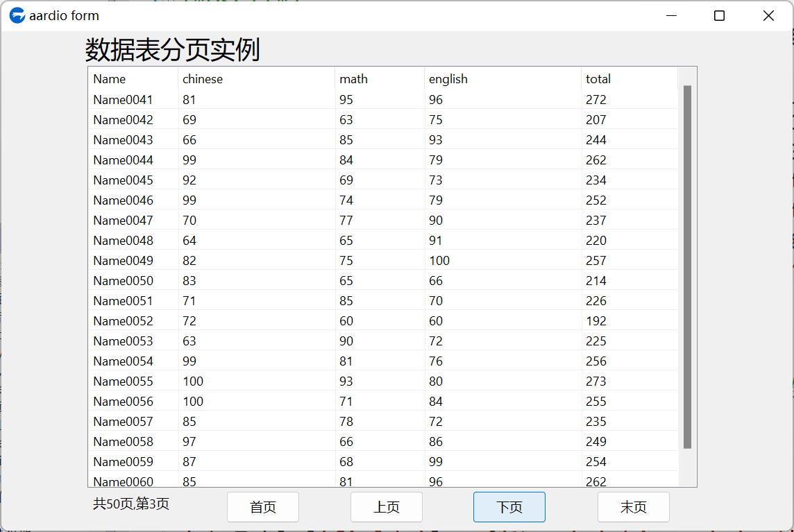794x532 pixels.
Task: Go to next page with 下页 button
Action: [x=509, y=507]
